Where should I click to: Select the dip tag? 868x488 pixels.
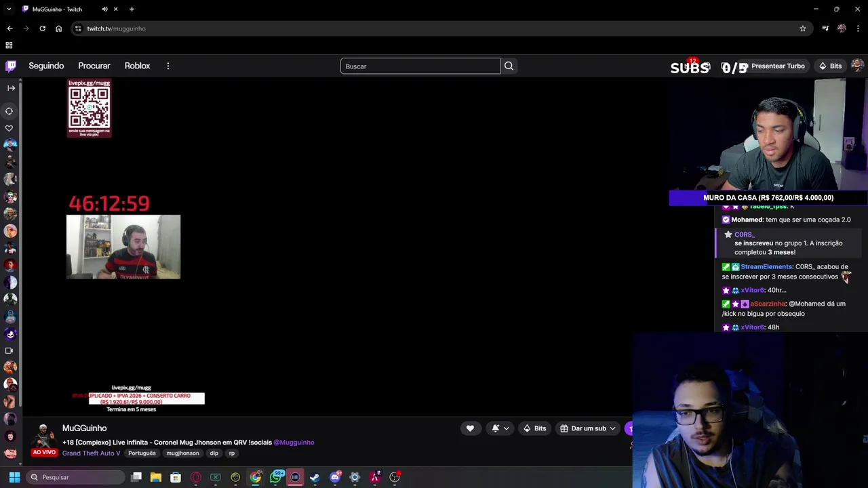(214, 453)
